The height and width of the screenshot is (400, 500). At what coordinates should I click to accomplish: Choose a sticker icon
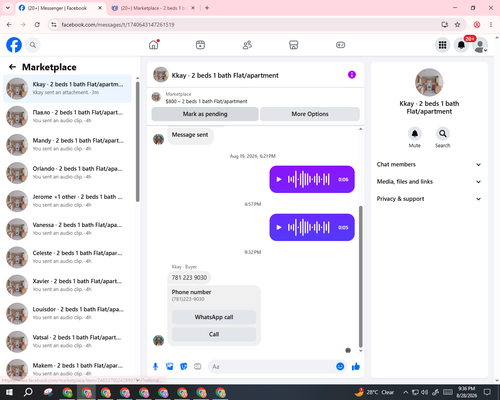point(184,367)
